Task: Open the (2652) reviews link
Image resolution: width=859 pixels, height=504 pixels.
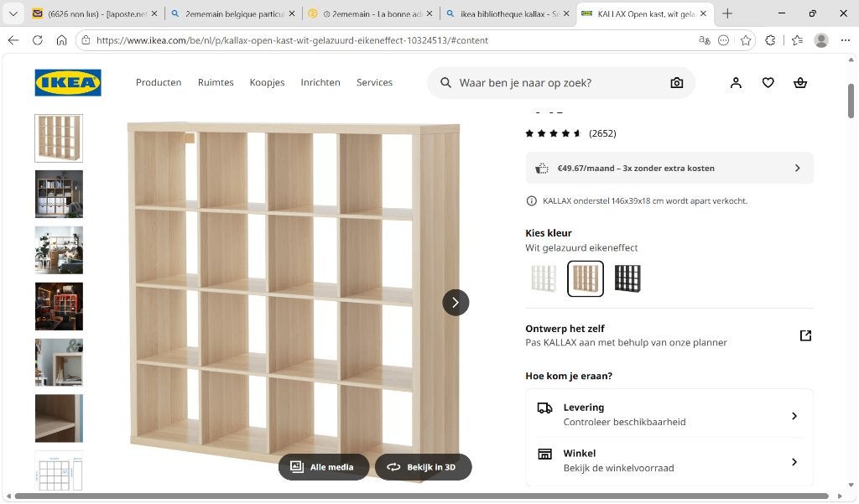Action: 602,133
